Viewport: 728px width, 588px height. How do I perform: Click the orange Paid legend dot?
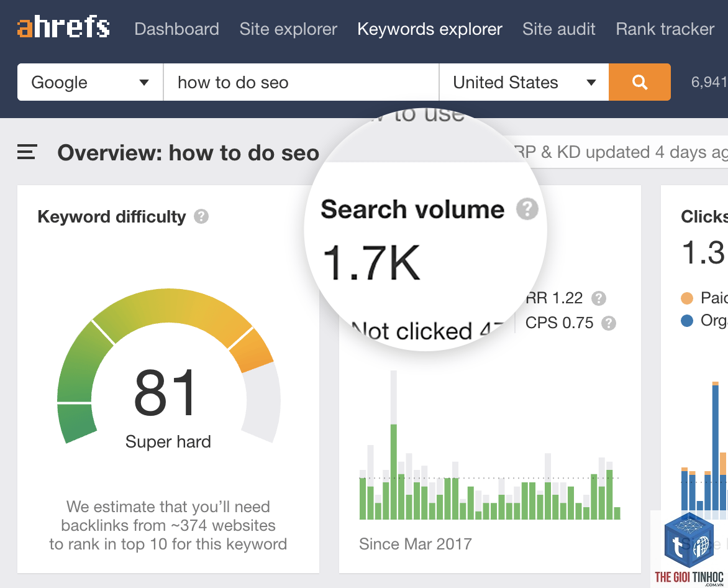[687, 298]
